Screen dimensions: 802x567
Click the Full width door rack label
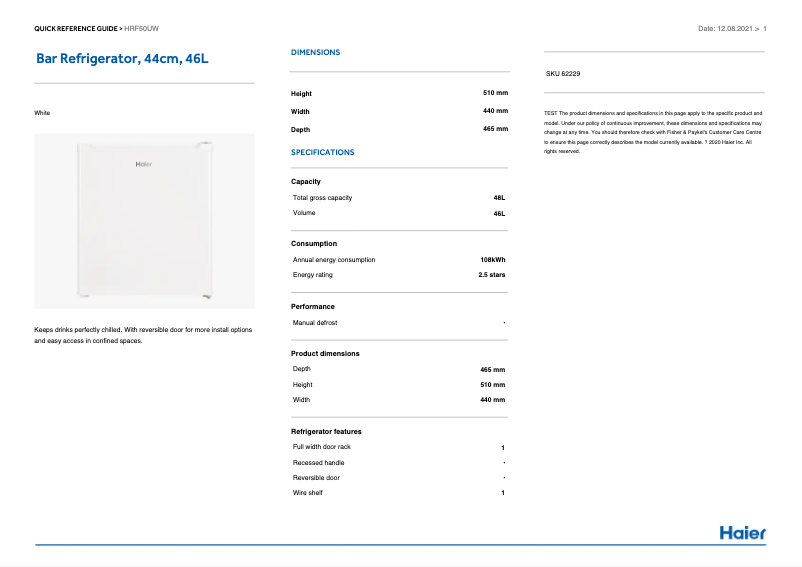pos(322,447)
